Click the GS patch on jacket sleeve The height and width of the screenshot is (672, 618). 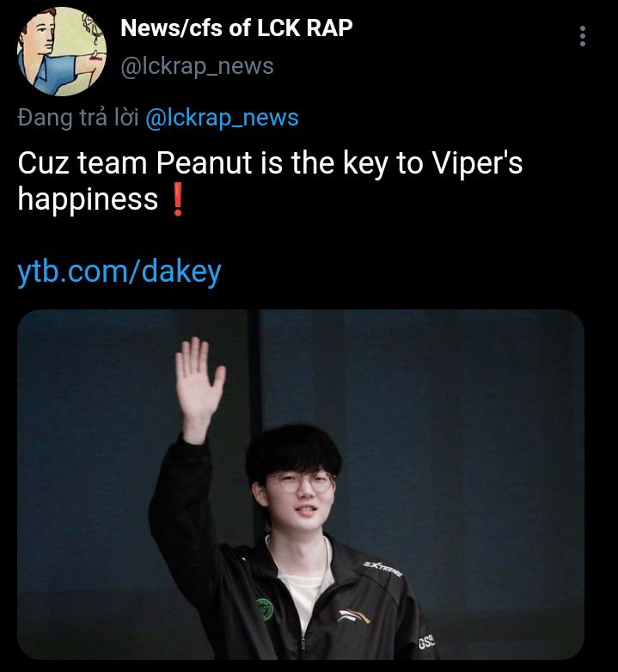coord(426,642)
